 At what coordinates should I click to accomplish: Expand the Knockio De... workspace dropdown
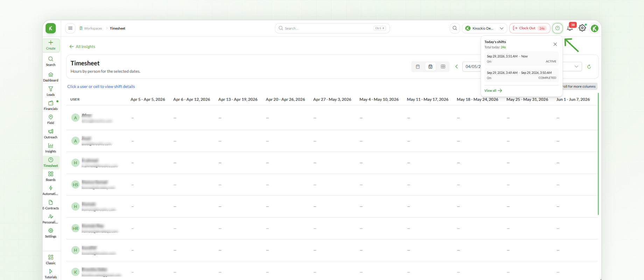pos(484,28)
